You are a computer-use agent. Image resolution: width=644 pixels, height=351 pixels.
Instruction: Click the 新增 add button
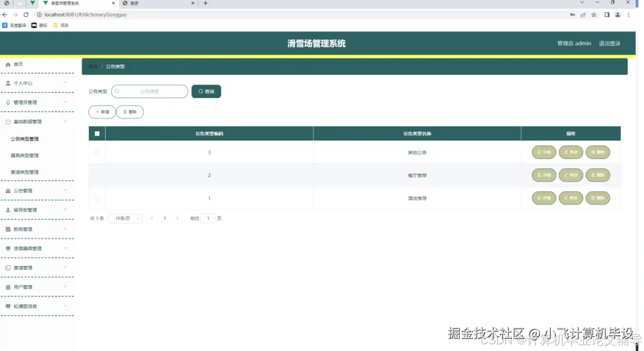(x=102, y=112)
